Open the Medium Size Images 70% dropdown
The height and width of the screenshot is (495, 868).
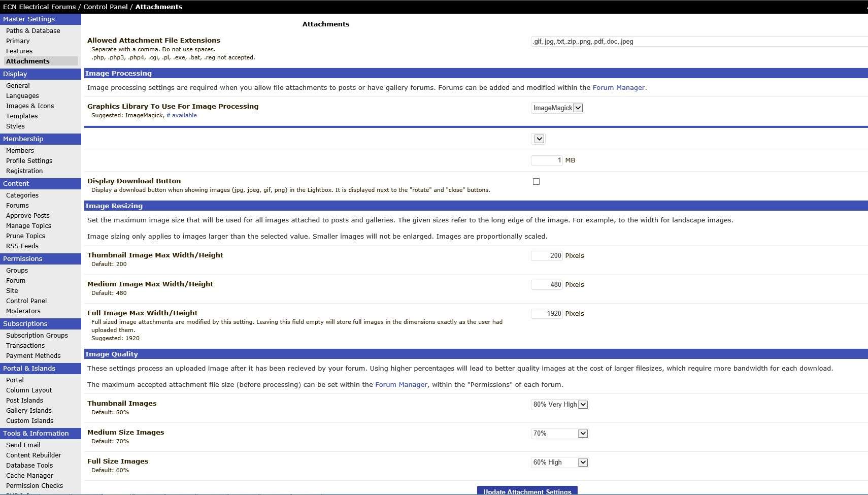pyautogui.click(x=559, y=433)
